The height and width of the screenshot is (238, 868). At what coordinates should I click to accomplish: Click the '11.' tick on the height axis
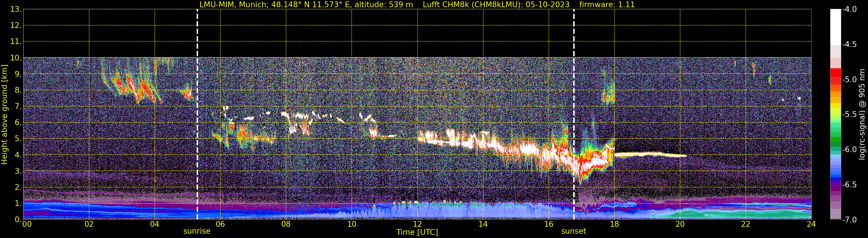pyautogui.click(x=16, y=42)
